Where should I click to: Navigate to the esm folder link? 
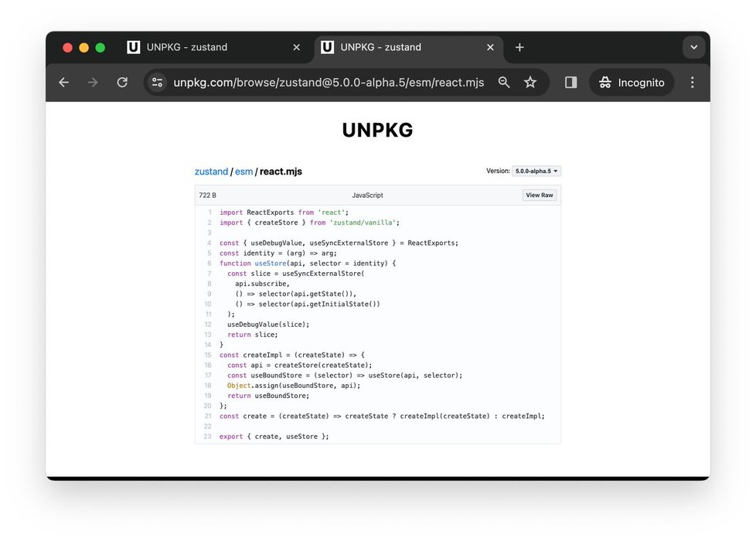click(244, 172)
